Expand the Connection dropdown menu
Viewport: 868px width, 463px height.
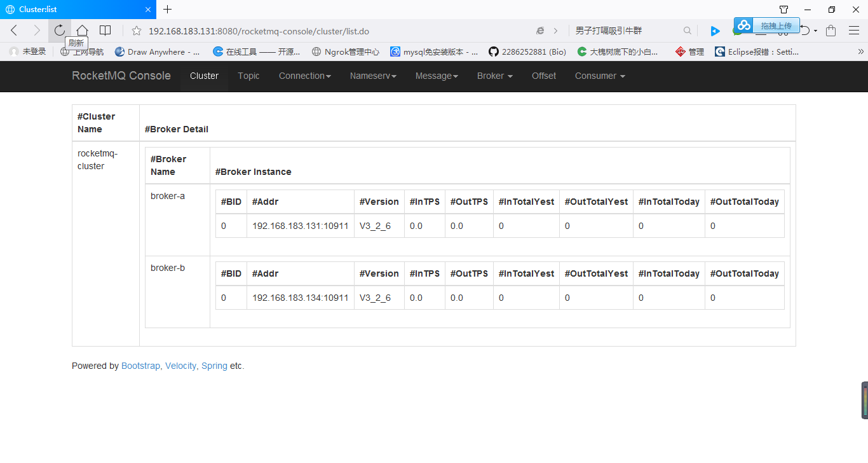click(305, 76)
